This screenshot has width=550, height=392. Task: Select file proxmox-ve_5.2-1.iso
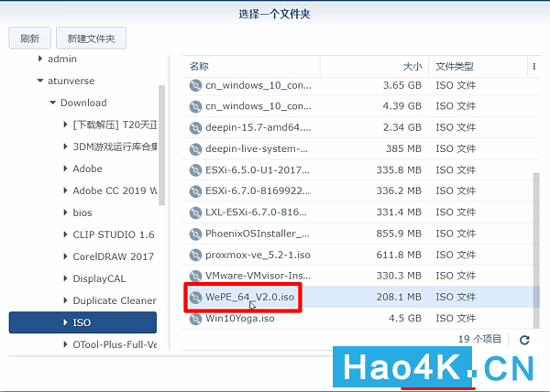point(258,255)
